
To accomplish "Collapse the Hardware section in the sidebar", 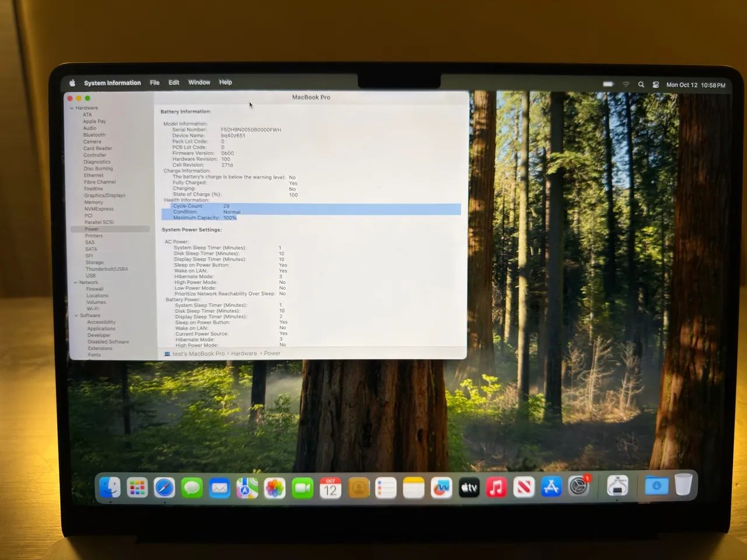I will click(x=72, y=108).
